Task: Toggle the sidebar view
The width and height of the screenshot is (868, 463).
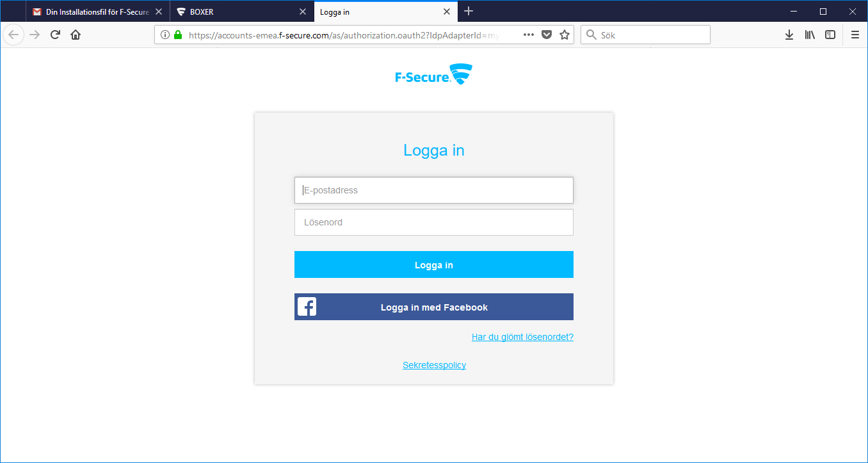Action: pos(830,35)
